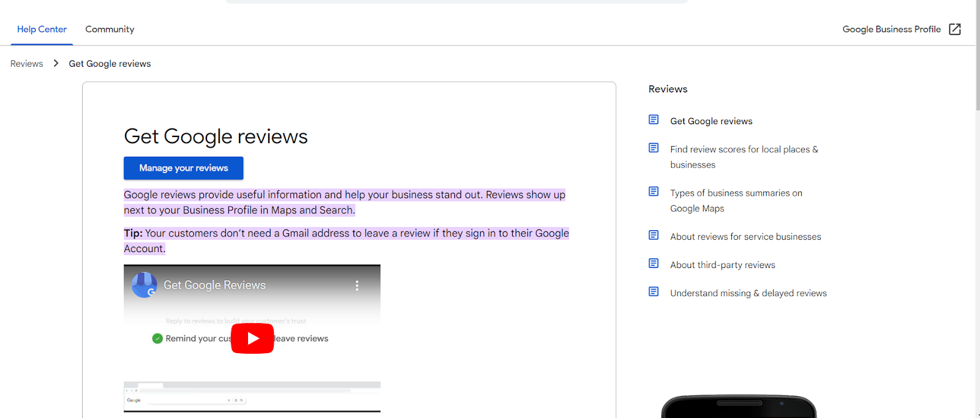The image size is (980, 418).
Task: Open 'About reviews for service businesses' article
Action: point(745,237)
